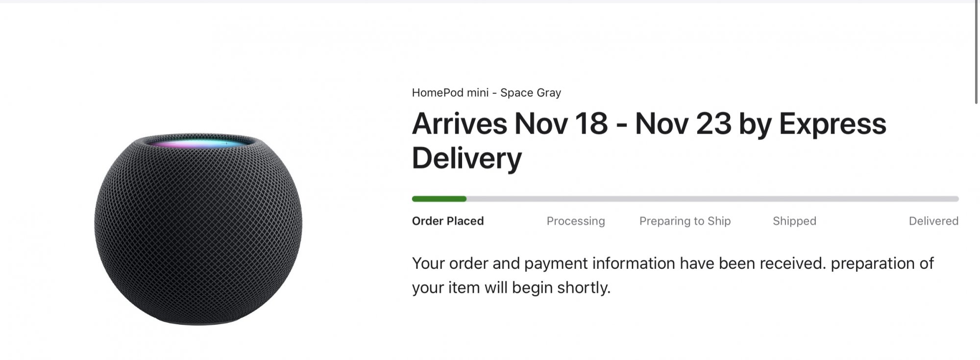Image resolution: width=980 pixels, height=360 pixels.
Task: Click "Express" in the arrival heading
Action: tap(832, 124)
